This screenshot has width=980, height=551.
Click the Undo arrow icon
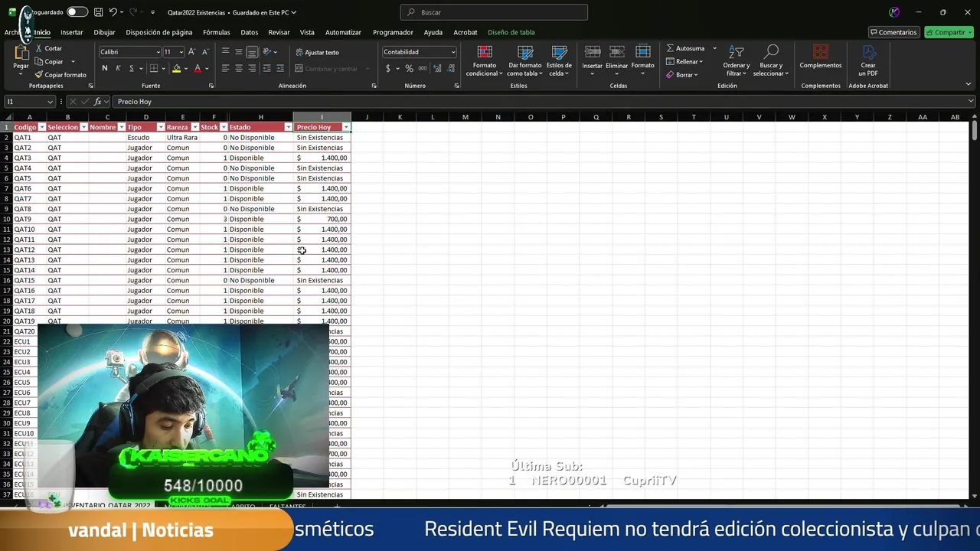113,12
